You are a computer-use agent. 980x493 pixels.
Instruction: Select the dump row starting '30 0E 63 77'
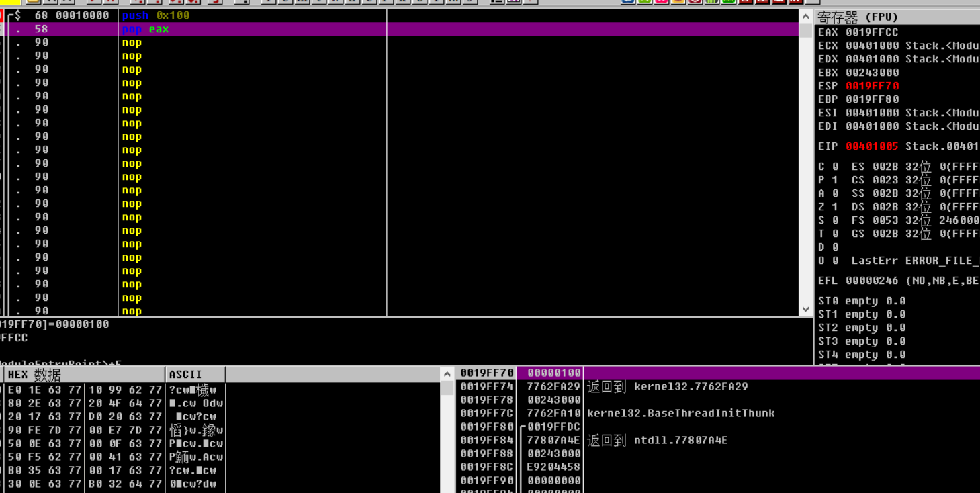(x=114, y=484)
